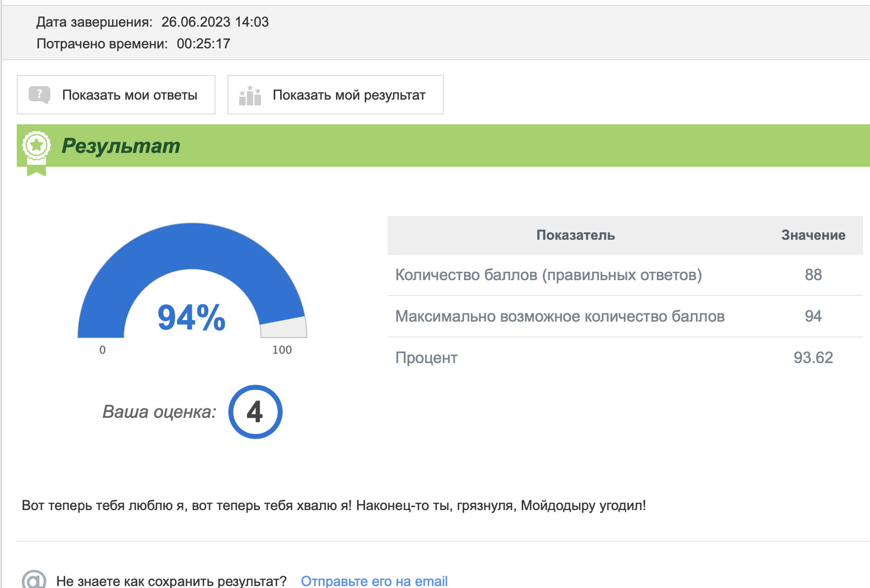This screenshot has width=870, height=588.
Task: Click the value 93.62 in the table
Action: [x=813, y=358]
